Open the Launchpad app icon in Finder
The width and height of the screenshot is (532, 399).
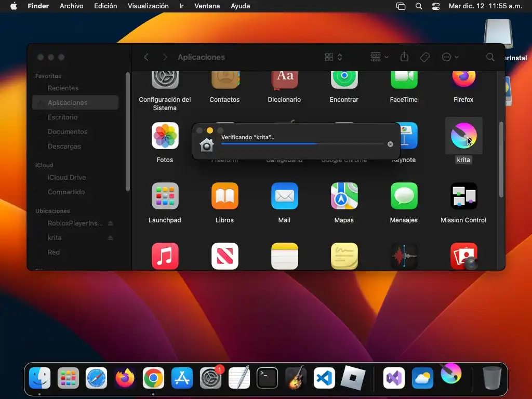click(x=165, y=196)
